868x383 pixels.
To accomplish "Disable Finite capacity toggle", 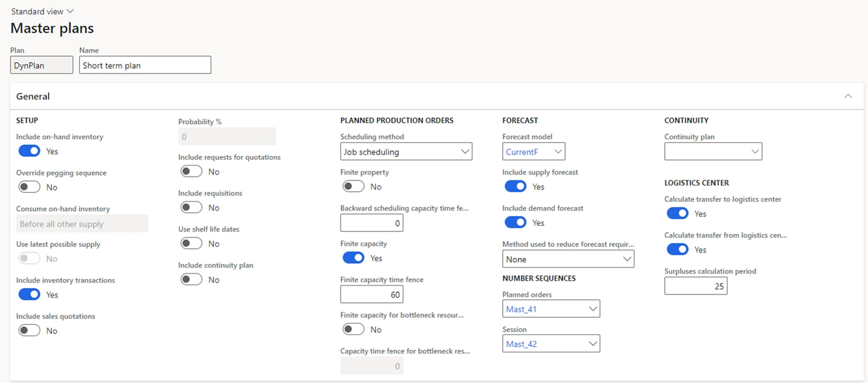I will [x=353, y=258].
